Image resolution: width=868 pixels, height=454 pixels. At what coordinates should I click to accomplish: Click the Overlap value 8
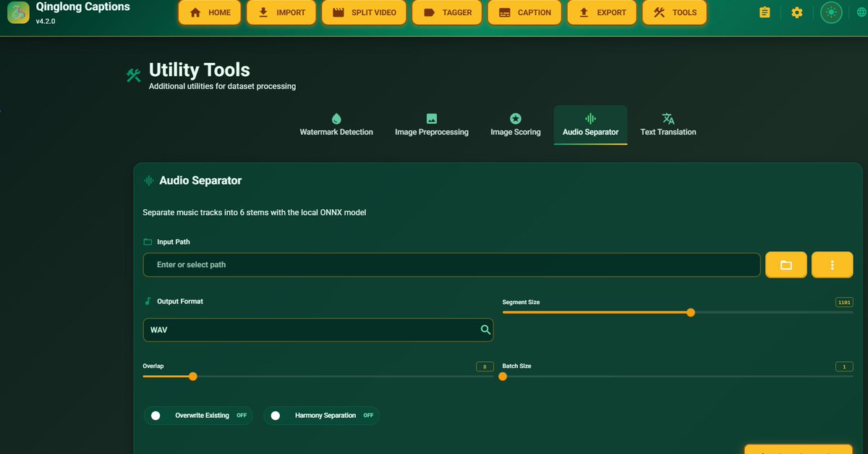pos(485,366)
